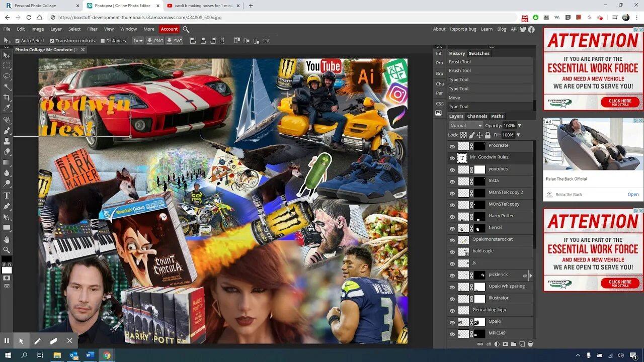The width and height of the screenshot is (644, 362).
Task: Lock image pixels brush icon
Action: click(471, 135)
